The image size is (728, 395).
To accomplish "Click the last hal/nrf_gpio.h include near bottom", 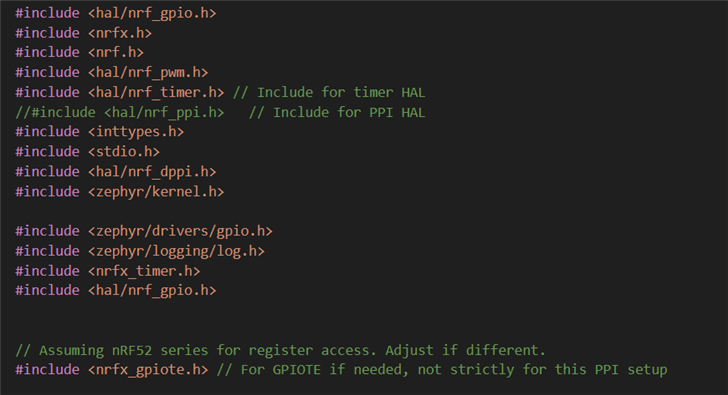I will click(116, 291).
